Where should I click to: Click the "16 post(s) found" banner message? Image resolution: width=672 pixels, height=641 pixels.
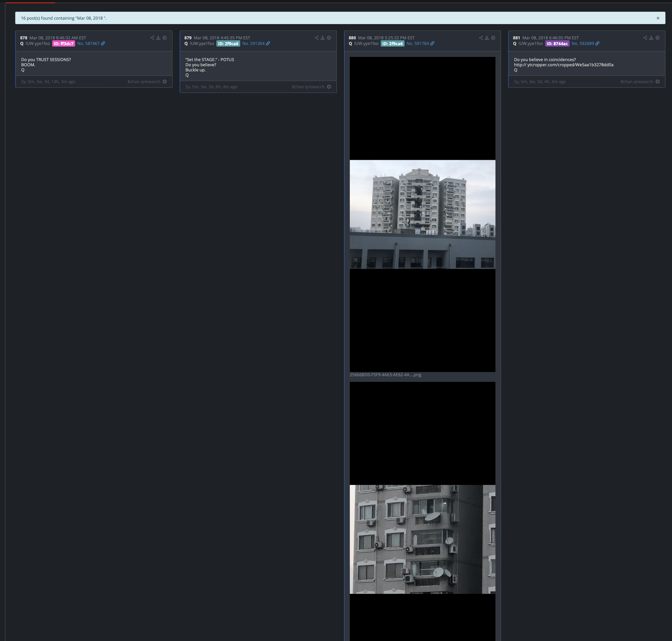click(64, 18)
